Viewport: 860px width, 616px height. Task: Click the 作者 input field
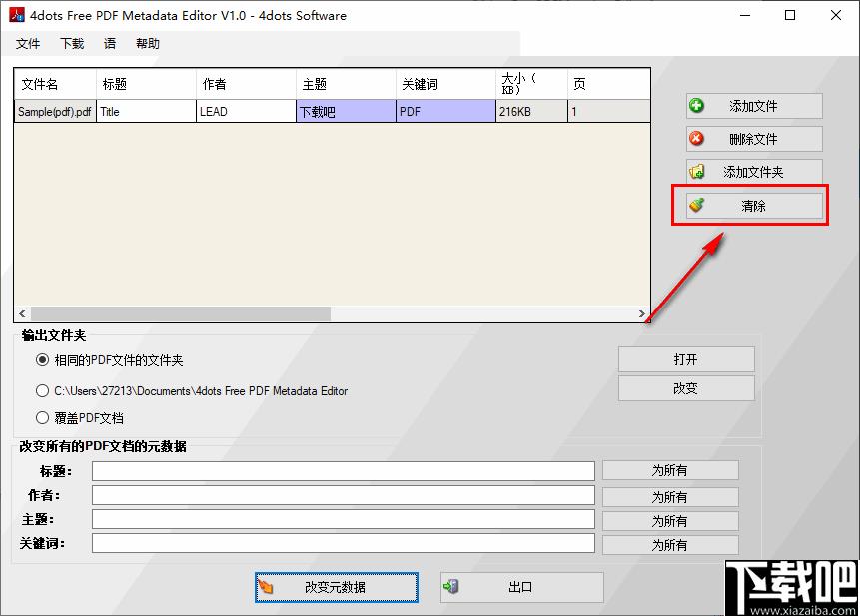coord(344,495)
